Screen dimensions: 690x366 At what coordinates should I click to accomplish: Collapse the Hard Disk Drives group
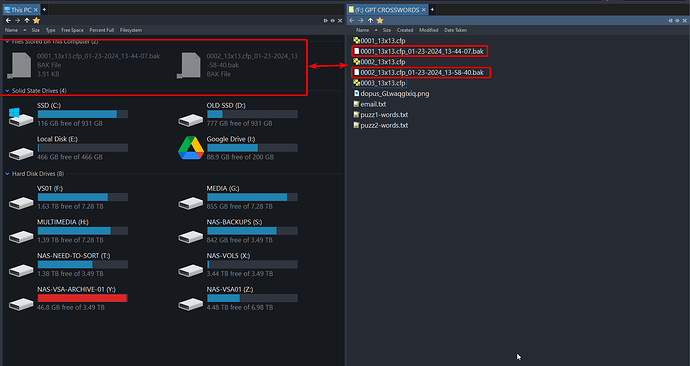pyautogui.click(x=7, y=174)
